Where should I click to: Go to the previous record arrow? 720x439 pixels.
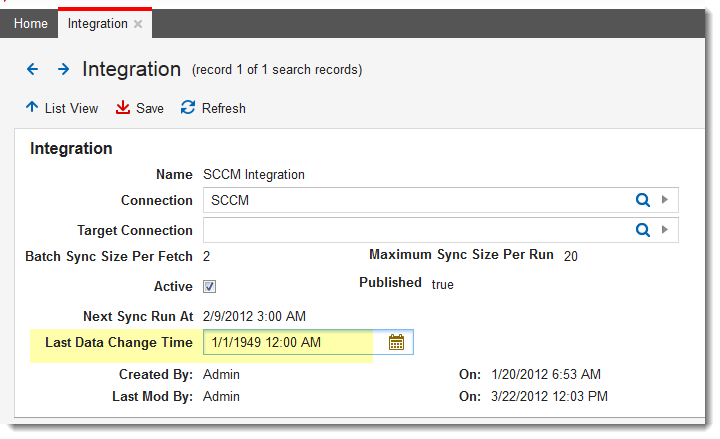pos(33,69)
